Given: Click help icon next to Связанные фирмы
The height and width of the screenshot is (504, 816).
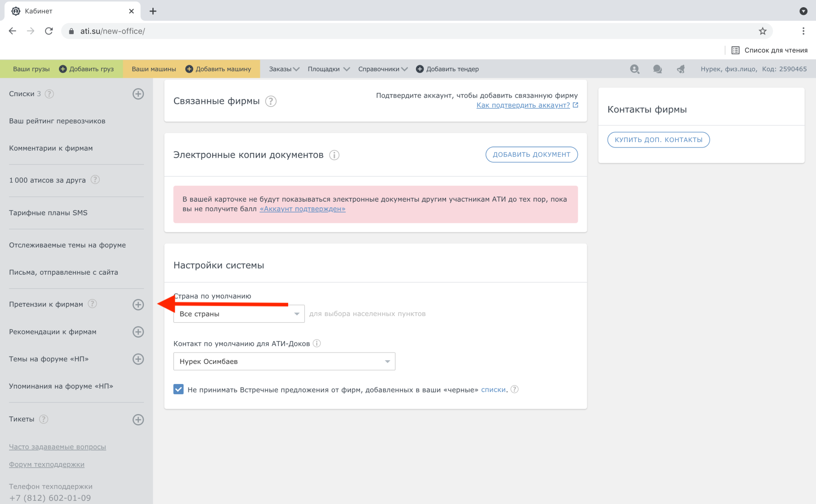Looking at the screenshot, I should [271, 101].
